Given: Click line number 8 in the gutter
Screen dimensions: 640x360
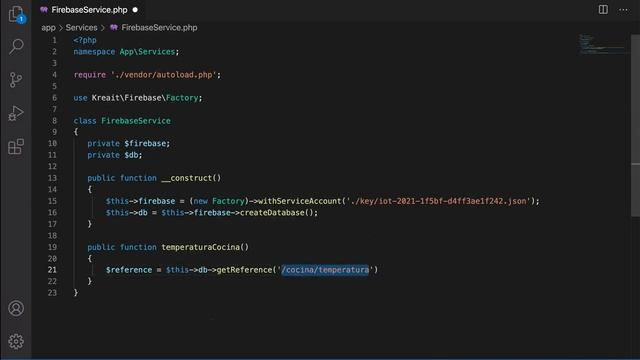Looking at the screenshot, I should click(x=54, y=121).
